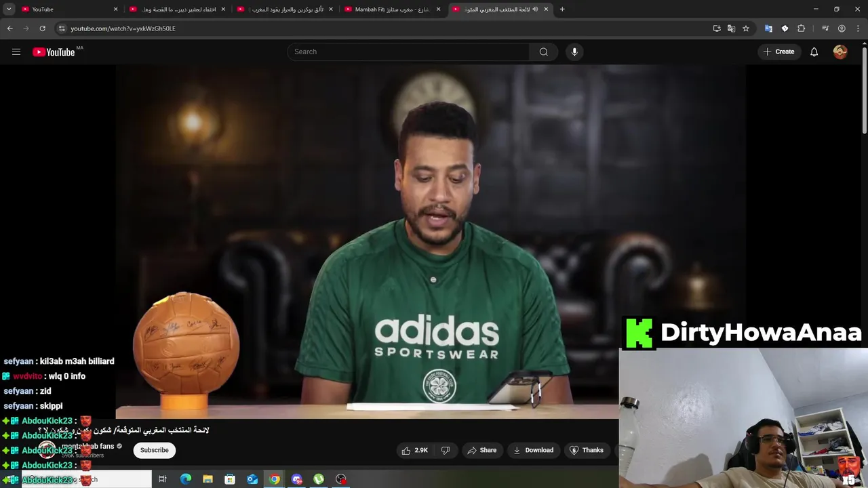
Task: Dislike the video
Action: tap(446, 450)
